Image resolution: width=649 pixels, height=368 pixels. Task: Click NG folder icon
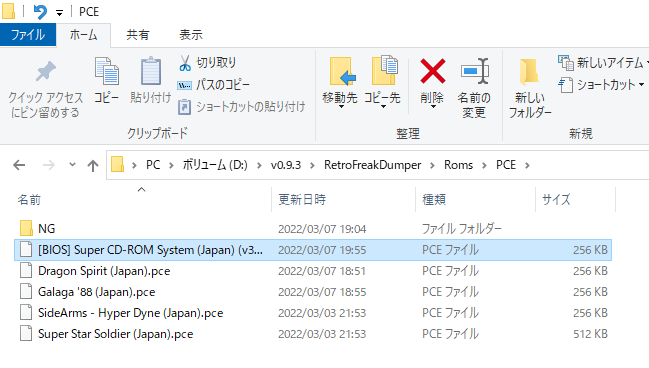pyautogui.click(x=26, y=228)
